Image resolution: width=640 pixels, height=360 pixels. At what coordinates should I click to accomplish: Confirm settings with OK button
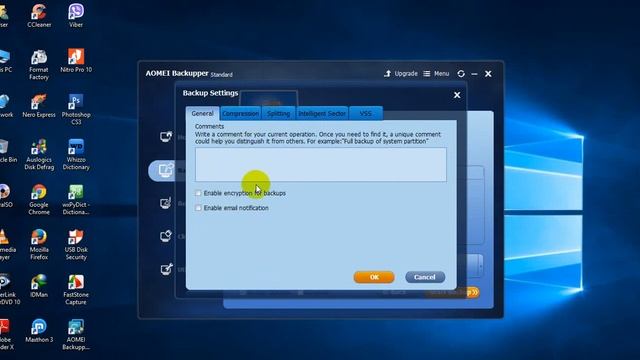coord(374,277)
